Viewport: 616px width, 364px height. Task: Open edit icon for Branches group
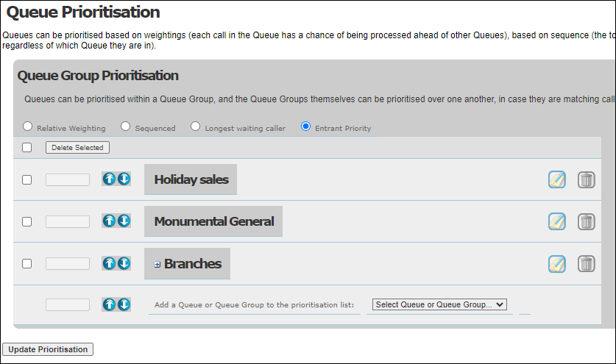coord(557,263)
